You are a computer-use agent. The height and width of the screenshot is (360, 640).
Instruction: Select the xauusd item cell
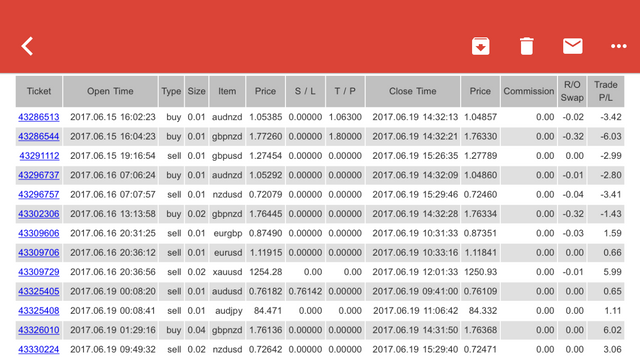pos(227,272)
